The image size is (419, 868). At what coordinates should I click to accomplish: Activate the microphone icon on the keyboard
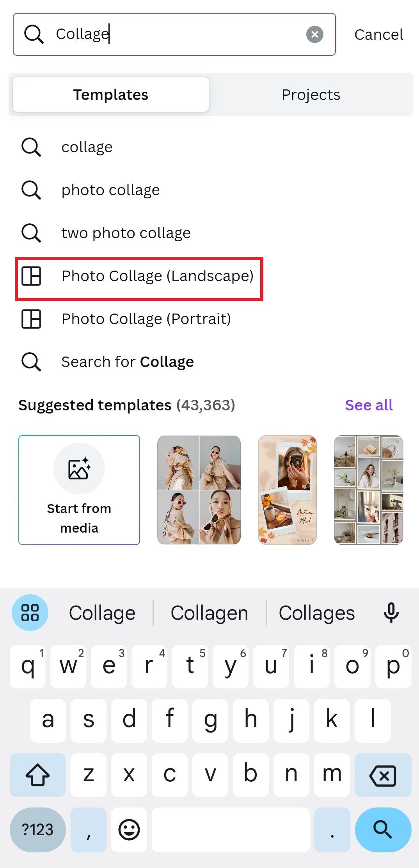391,612
